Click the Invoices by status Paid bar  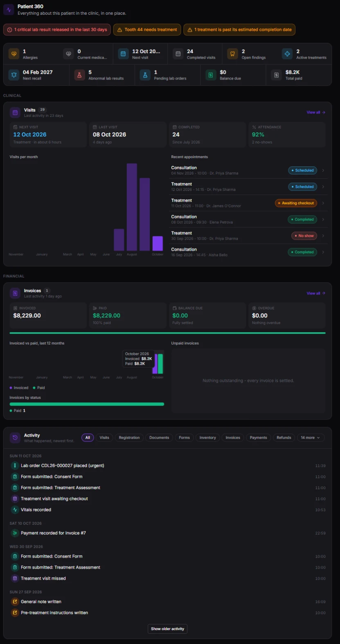coord(87,404)
